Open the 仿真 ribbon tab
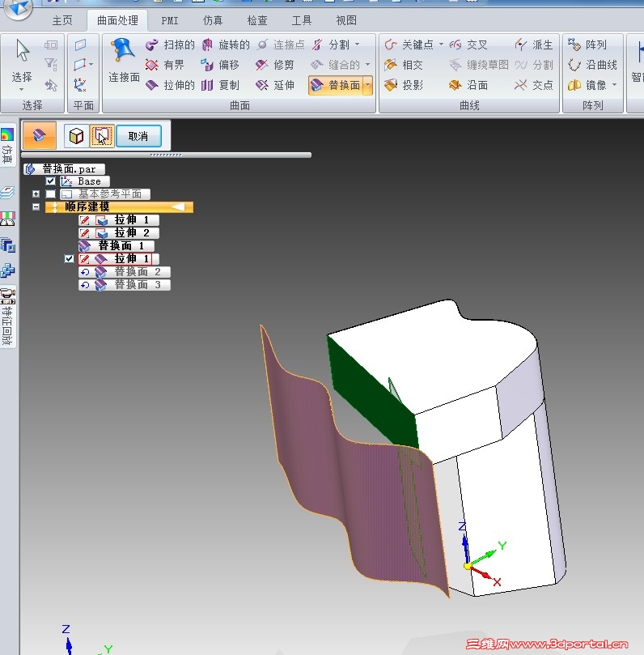The image size is (644, 655). 213,20
